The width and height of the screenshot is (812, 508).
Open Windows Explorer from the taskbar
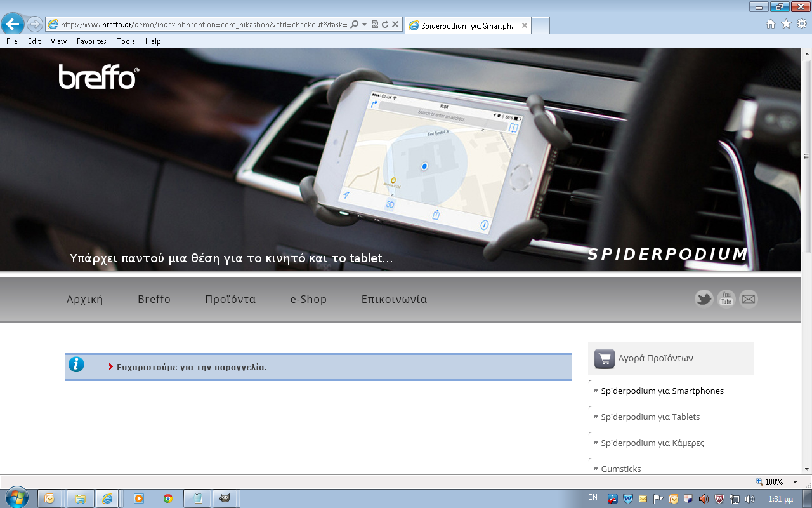point(81,498)
